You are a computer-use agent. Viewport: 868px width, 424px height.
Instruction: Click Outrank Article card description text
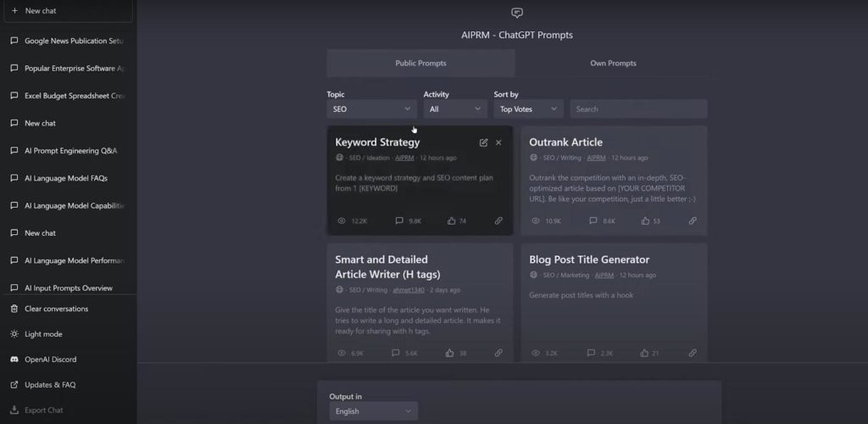612,189
